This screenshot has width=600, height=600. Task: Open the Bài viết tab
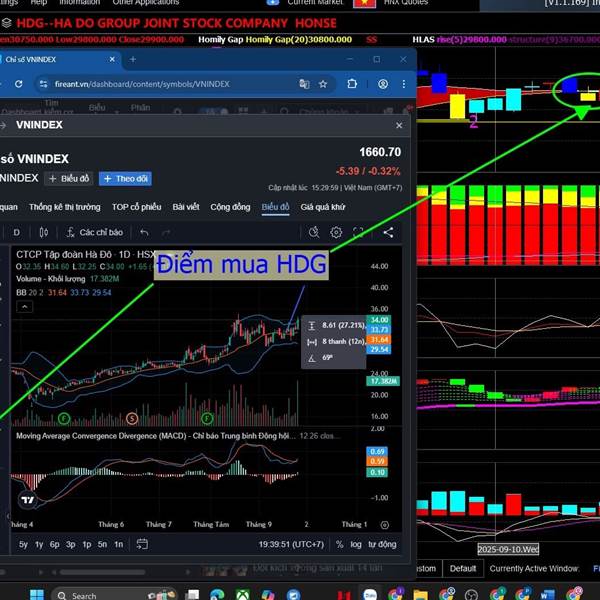[186, 207]
